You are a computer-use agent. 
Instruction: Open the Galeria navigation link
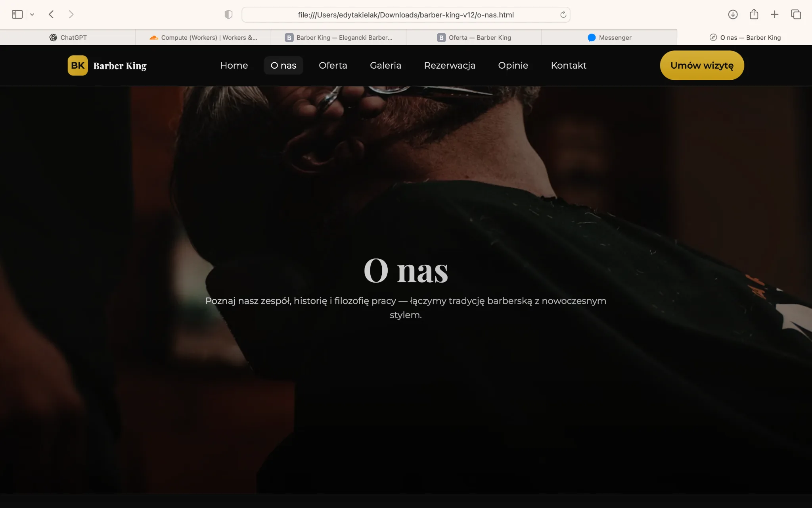385,65
